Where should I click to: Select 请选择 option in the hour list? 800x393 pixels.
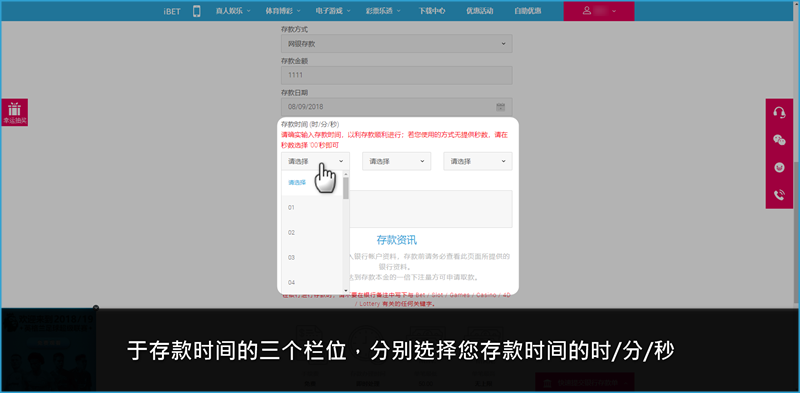[x=312, y=182]
